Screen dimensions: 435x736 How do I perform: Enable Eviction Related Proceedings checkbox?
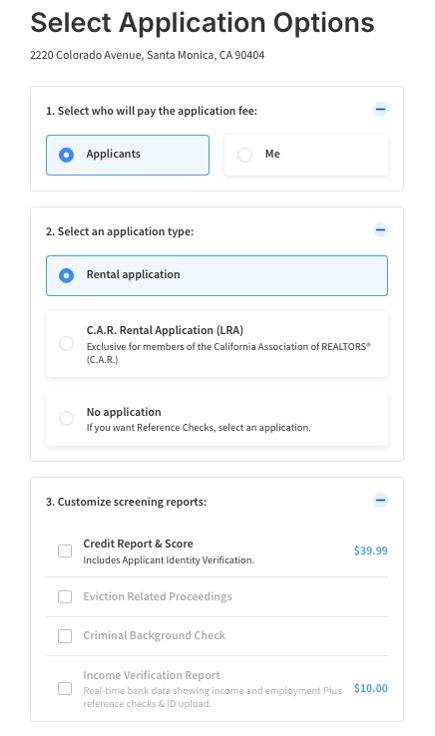(x=65, y=597)
